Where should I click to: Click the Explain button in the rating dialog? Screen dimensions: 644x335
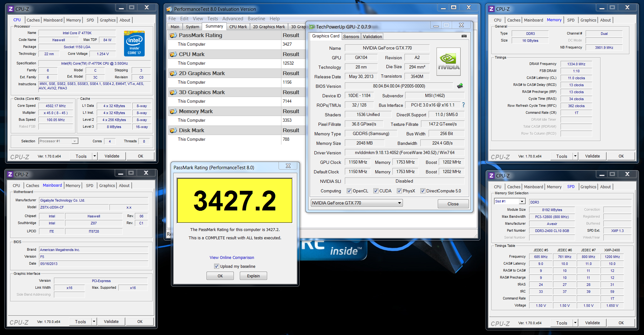[x=253, y=276]
